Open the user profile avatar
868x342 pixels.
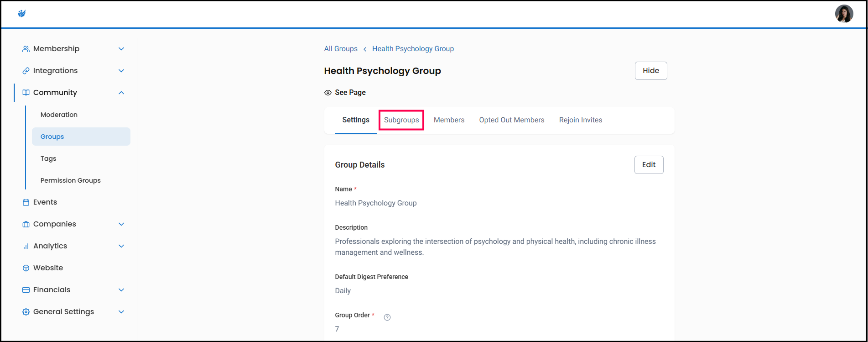(844, 14)
